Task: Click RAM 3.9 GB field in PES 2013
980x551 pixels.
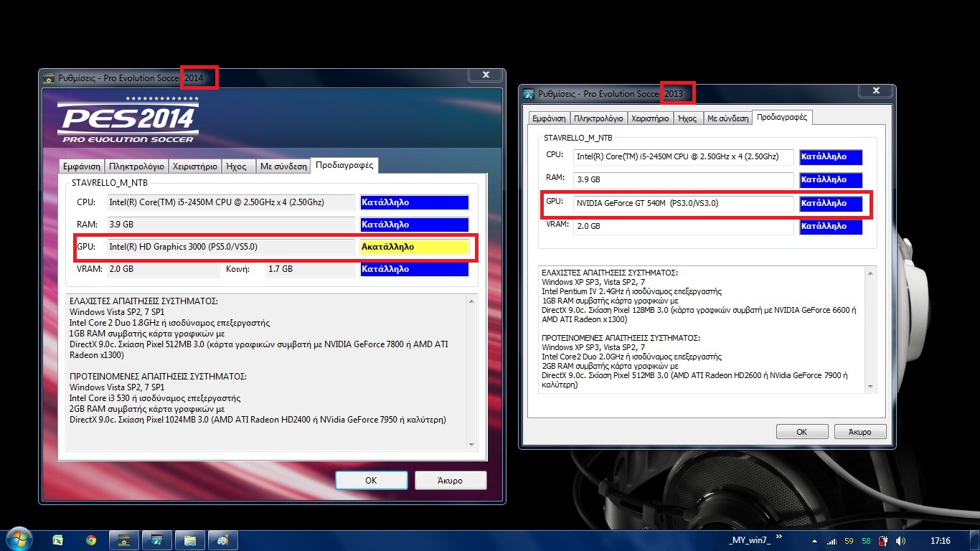Action: (684, 179)
